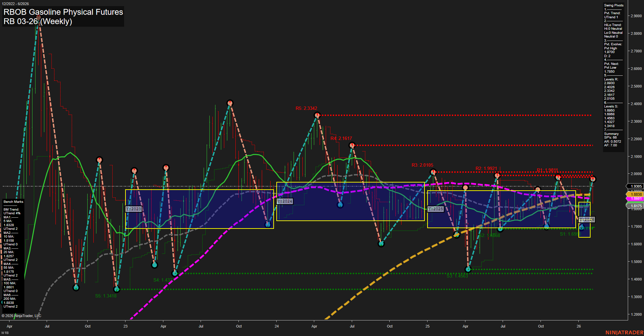
Task: Click the Swing Pivots panel header
Action: pyautogui.click(x=614, y=5)
